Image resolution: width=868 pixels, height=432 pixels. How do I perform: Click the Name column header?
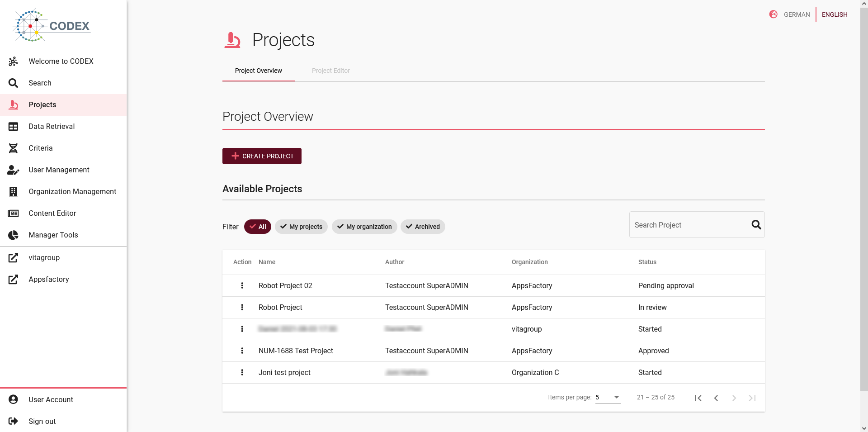[267, 262]
